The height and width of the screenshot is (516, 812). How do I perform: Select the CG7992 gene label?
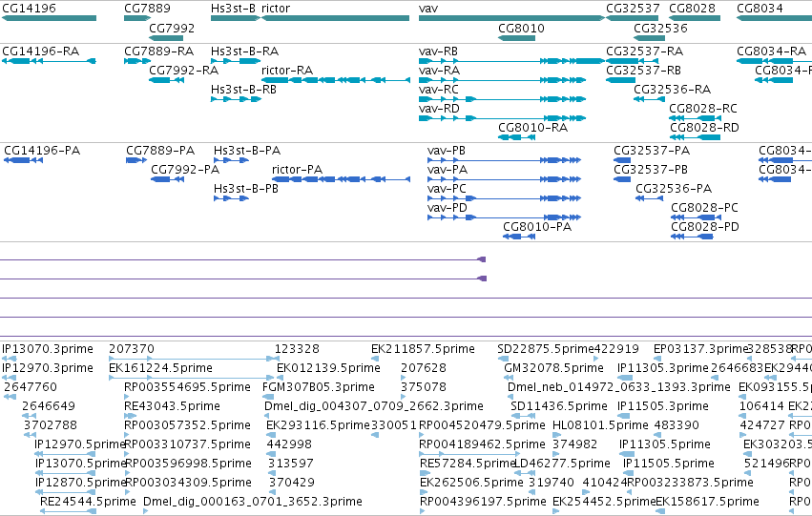172,28
